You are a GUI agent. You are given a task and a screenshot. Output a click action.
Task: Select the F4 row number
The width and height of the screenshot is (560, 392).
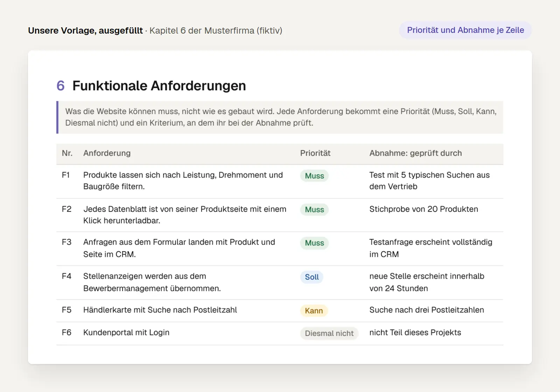click(66, 276)
